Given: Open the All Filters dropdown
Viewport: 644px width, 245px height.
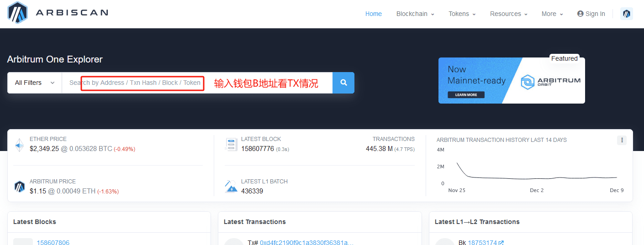Looking at the screenshot, I should pos(35,83).
